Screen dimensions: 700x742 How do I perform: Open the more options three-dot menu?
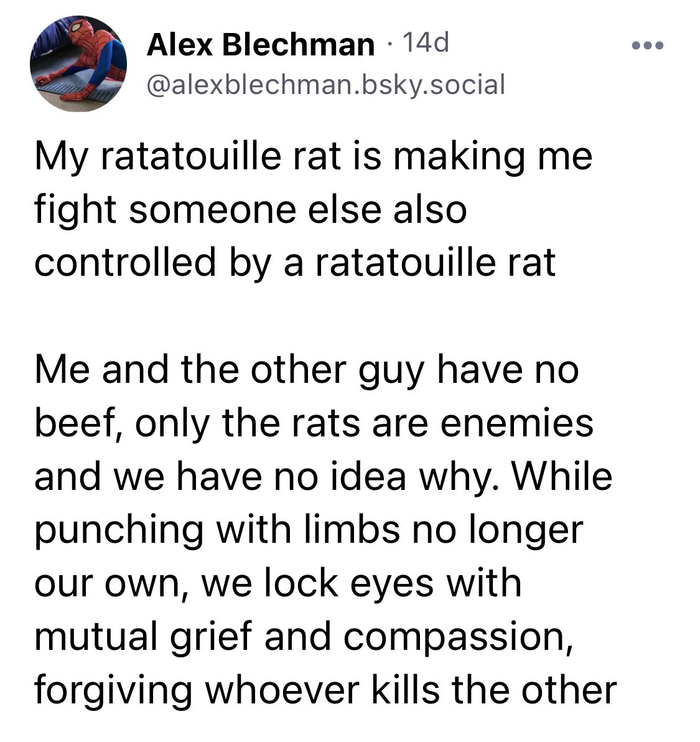coord(648,45)
